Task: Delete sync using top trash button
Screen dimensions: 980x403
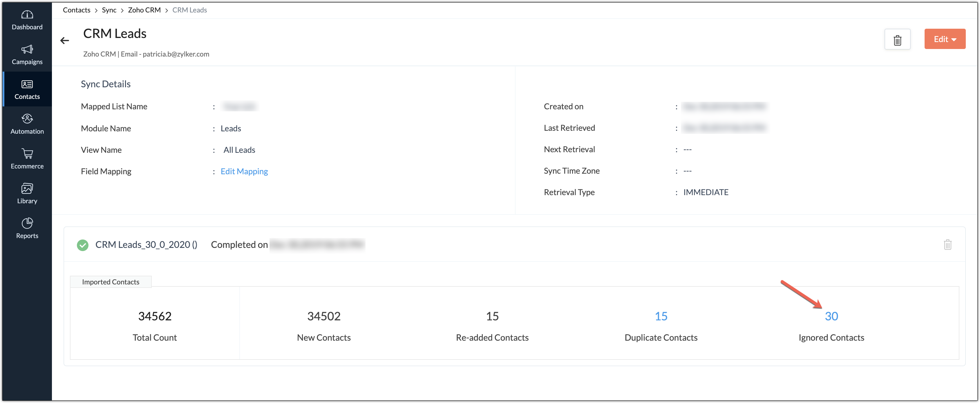Action: pos(897,39)
